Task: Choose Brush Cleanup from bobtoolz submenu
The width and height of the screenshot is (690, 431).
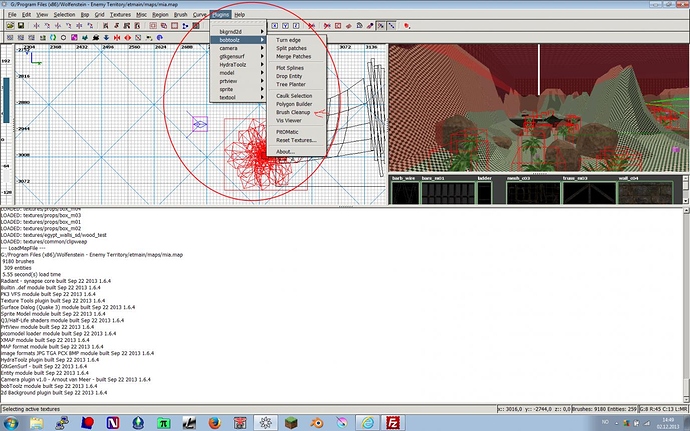Action: [295, 112]
